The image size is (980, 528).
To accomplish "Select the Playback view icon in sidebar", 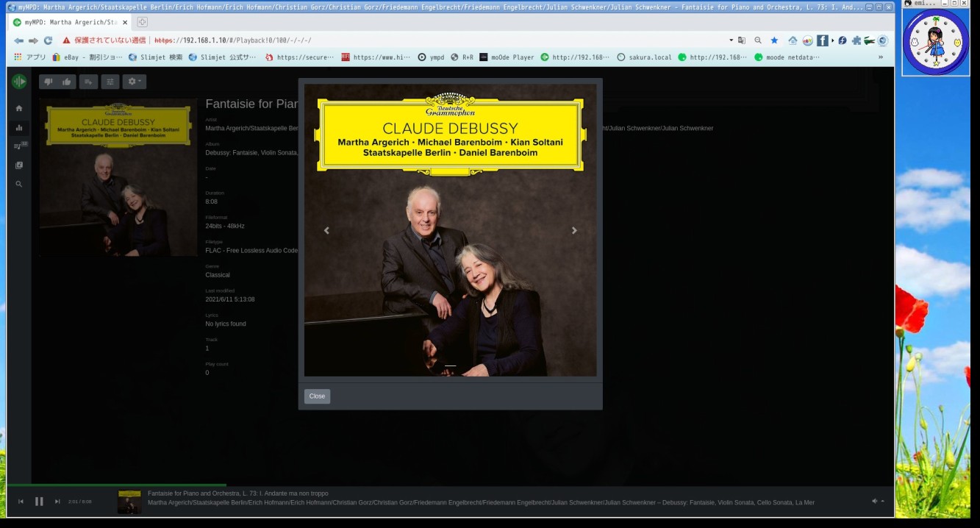I will pos(19,128).
